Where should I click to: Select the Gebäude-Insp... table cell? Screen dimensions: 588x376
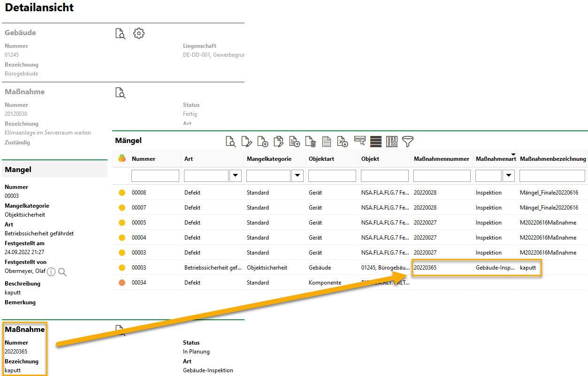[495, 268]
